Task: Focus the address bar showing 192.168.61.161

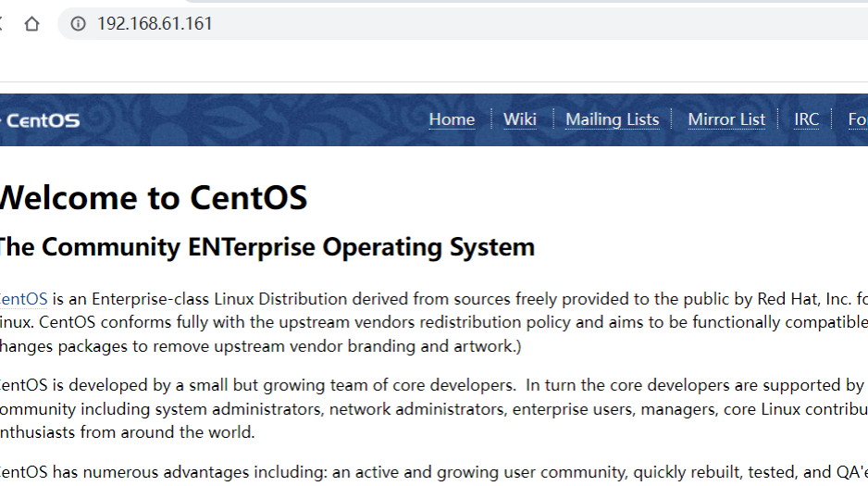Action: 370,24
